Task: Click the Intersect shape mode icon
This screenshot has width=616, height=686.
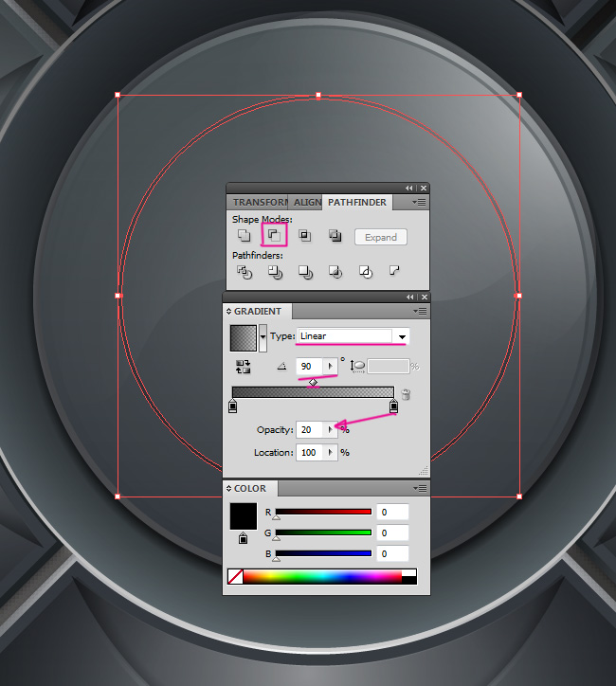Action: (304, 236)
